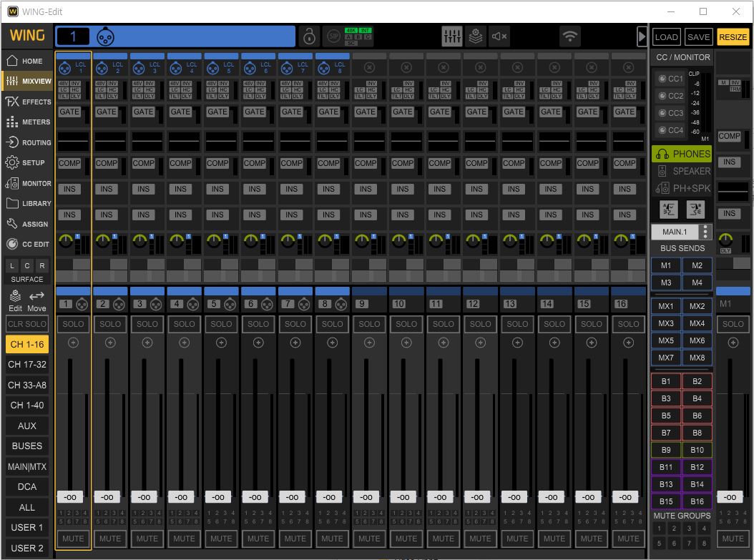Click the faders view icon in top bar
Image resolution: width=754 pixels, height=560 pixels.
click(452, 36)
